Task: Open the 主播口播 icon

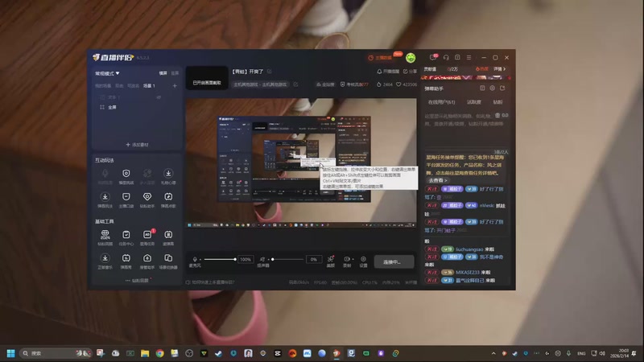Action: 126,197
